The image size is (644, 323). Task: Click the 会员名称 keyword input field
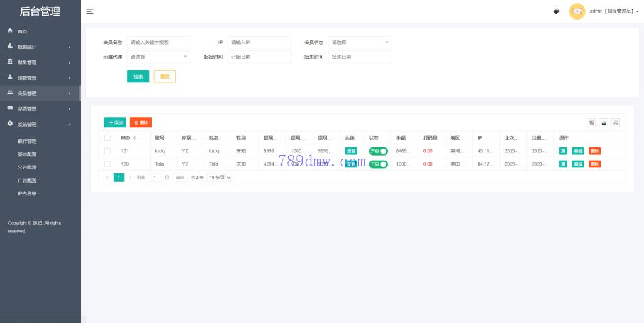pyautogui.click(x=158, y=42)
